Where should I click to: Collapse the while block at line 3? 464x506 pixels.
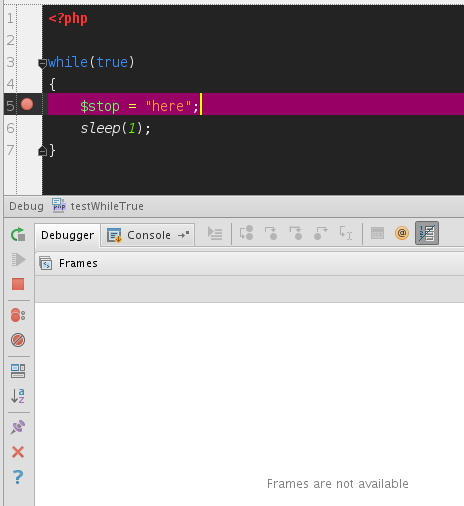[42, 63]
